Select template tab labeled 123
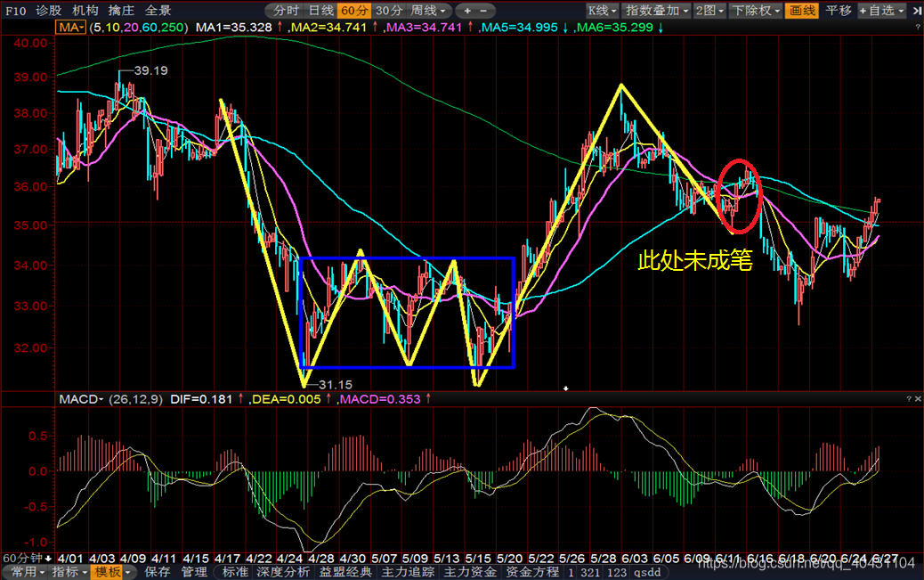This screenshot has width=924, height=580. [617, 572]
